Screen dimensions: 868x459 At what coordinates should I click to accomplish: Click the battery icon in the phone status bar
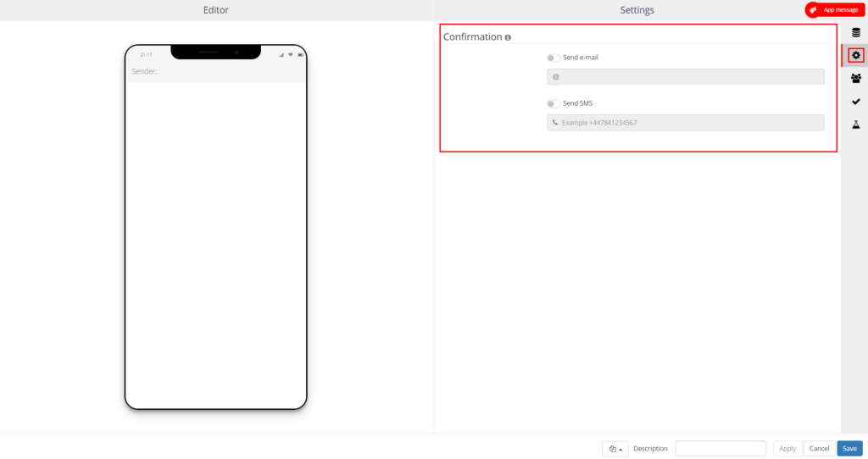pos(301,55)
